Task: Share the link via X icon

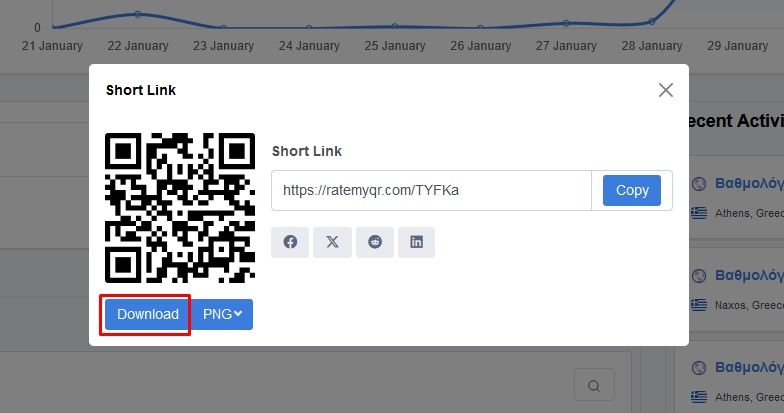Action: (x=332, y=242)
